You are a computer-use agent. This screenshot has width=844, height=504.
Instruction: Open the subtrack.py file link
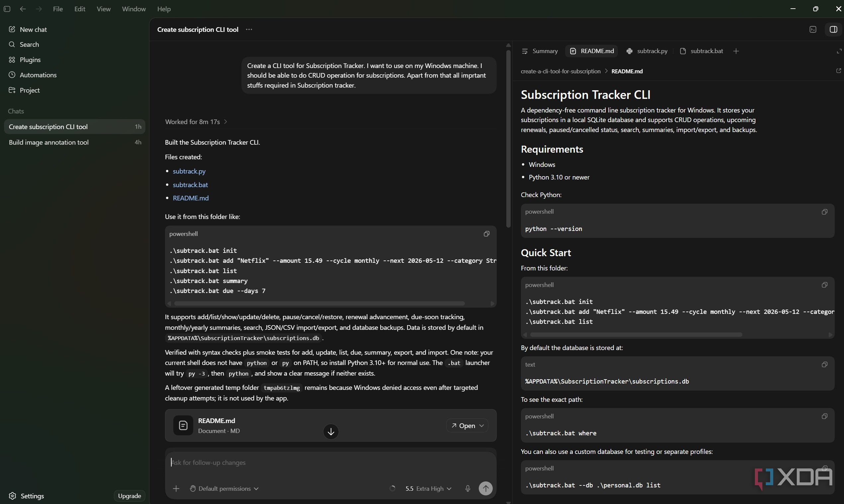tap(189, 171)
